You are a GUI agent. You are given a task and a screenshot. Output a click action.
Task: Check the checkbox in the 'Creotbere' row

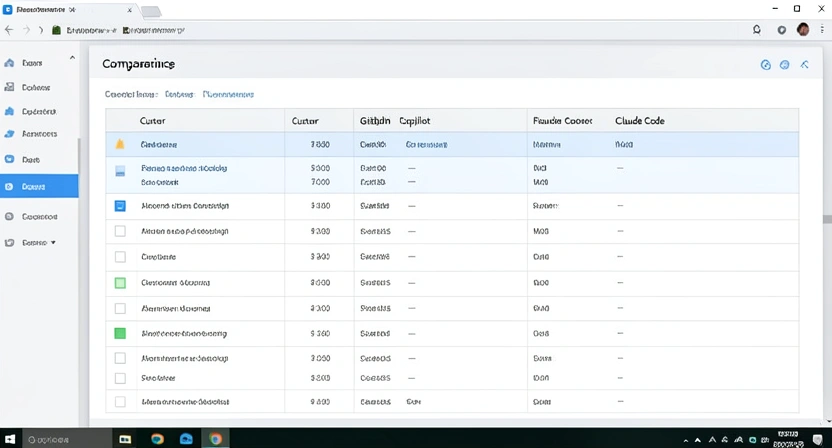(120, 257)
